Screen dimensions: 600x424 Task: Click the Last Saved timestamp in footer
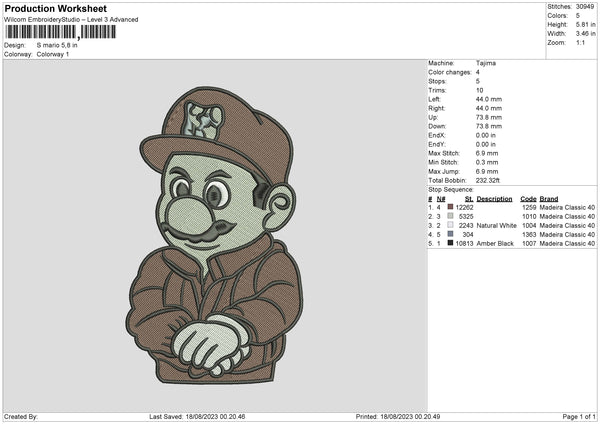coord(198,416)
